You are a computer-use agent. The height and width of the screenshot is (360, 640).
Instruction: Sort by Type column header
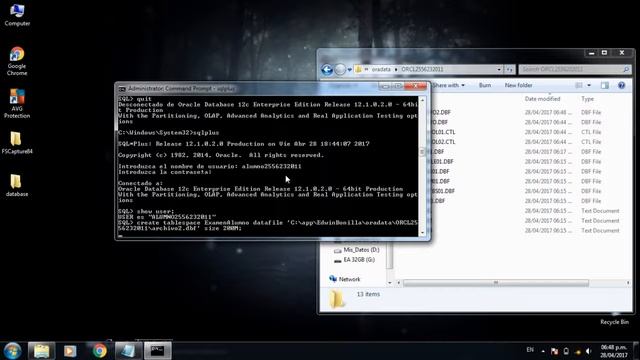click(587, 99)
